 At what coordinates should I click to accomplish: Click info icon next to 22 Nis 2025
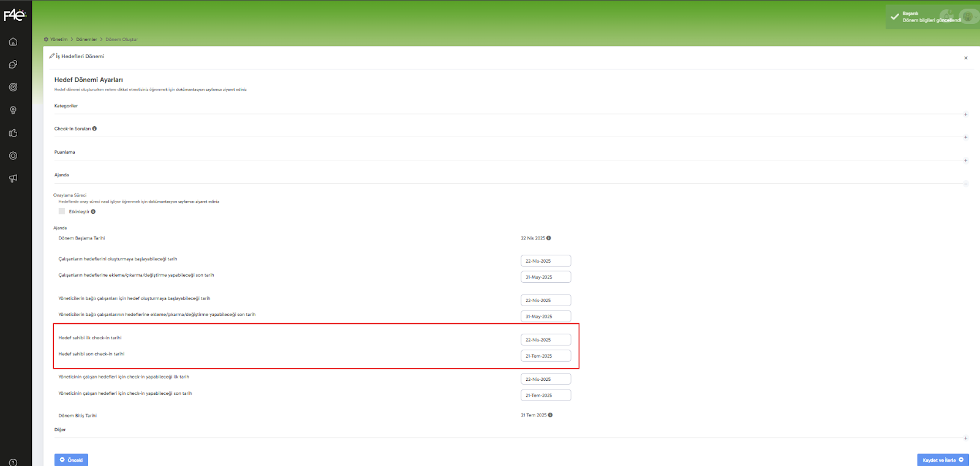[x=549, y=238]
